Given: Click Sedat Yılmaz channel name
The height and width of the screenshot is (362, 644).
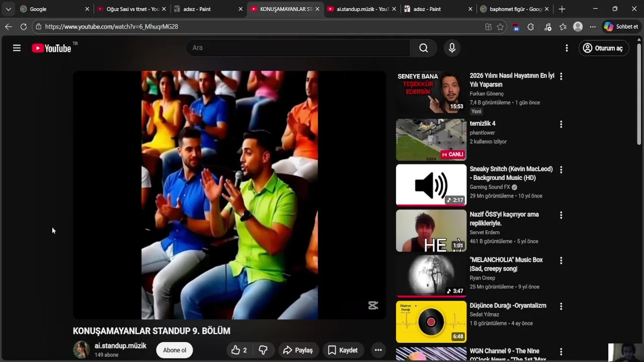Looking at the screenshot, I should click(x=484, y=314).
